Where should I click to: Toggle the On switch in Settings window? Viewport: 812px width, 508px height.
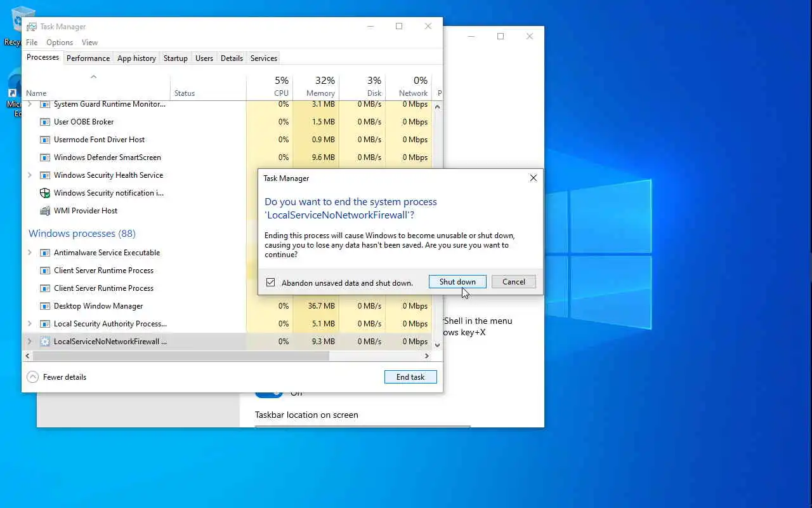(x=269, y=394)
